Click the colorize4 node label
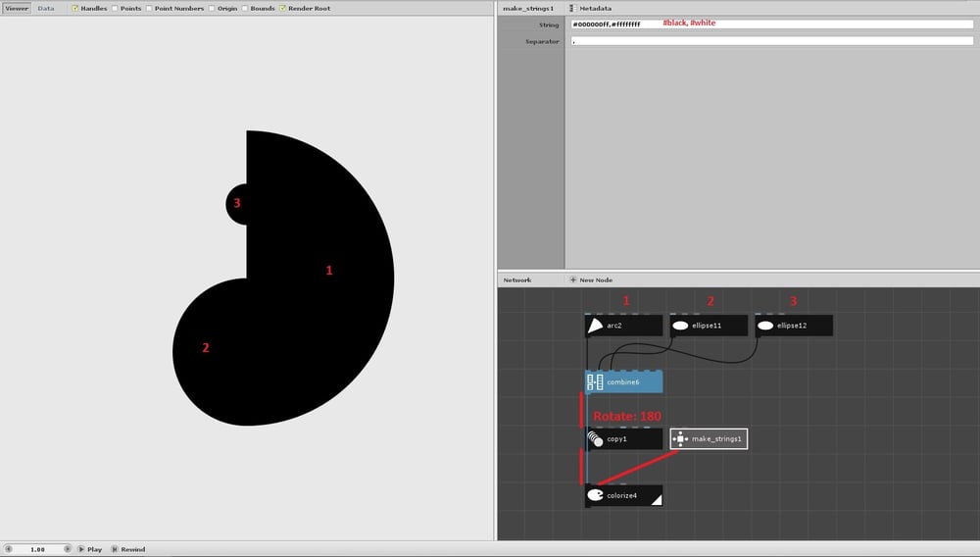 (x=622, y=496)
